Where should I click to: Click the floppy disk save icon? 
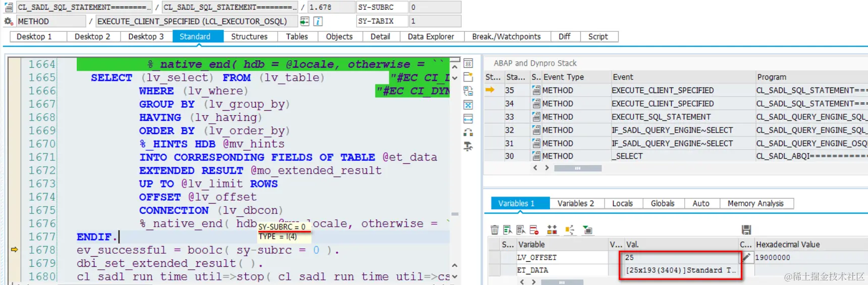pyautogui.click(x=746, y=230)
